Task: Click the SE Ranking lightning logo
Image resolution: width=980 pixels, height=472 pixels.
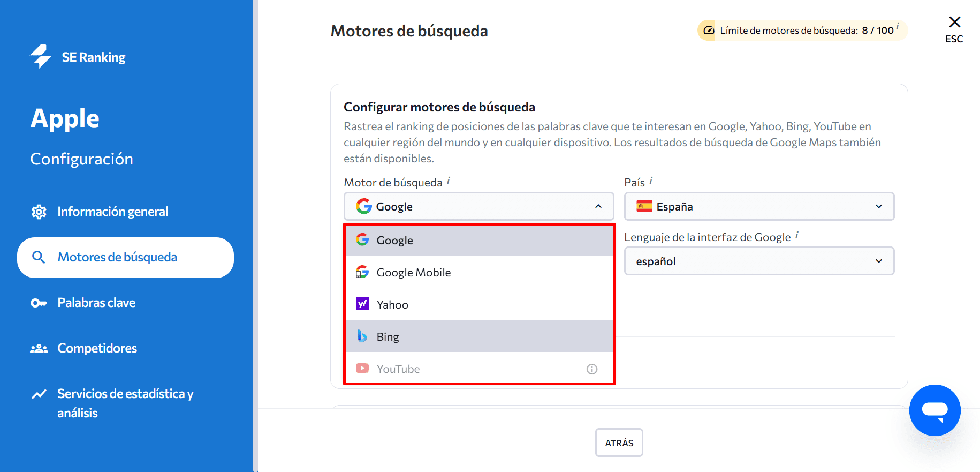Action: [41, 56]
